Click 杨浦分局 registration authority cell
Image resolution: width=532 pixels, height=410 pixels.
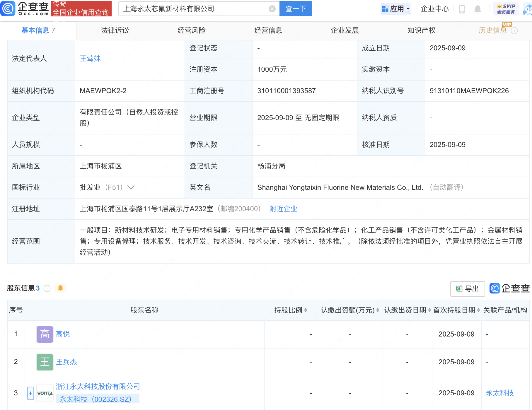[x=271, y=166]
